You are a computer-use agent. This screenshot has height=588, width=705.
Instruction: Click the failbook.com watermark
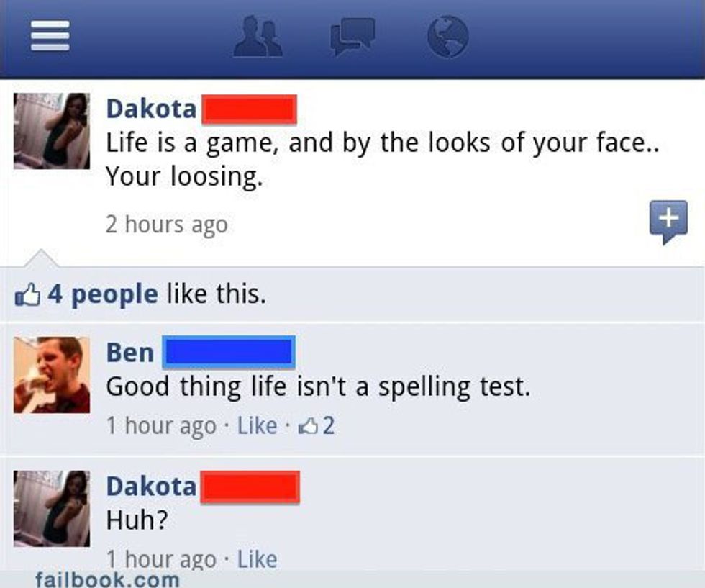click(107, 579)
